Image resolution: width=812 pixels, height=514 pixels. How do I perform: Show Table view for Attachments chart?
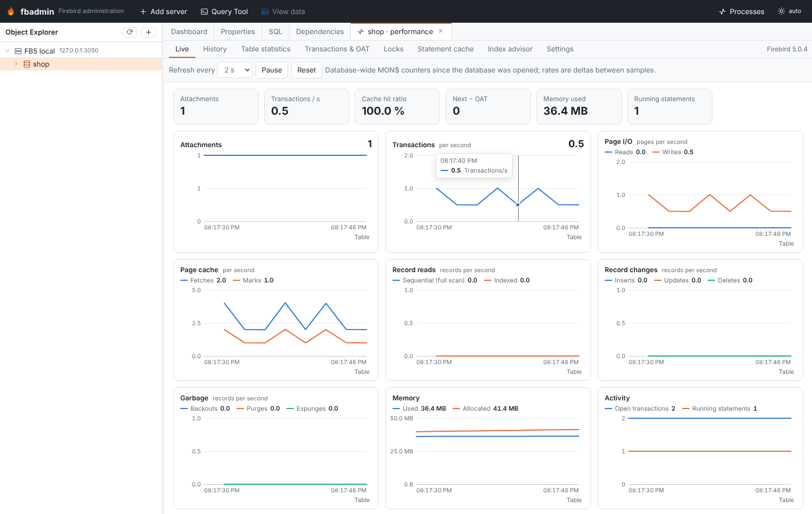[x=362, y=237]
